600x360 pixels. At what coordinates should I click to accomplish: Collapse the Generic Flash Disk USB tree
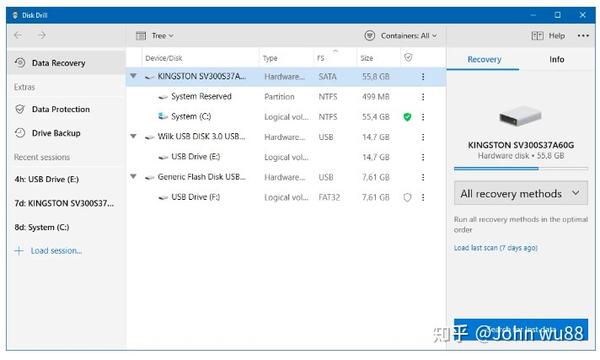(x=133, y=176)
